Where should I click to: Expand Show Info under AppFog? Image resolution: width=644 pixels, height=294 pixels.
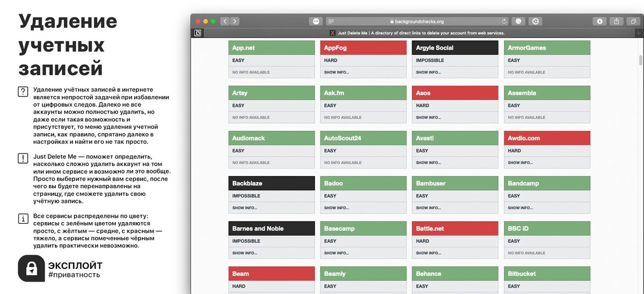point(336,72)
